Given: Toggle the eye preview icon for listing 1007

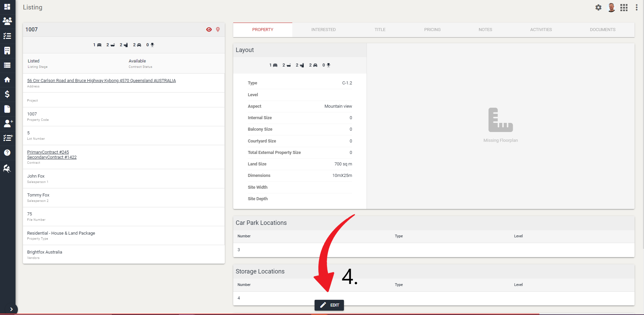Looking at the screenshot, I should [x=209, y=29].
